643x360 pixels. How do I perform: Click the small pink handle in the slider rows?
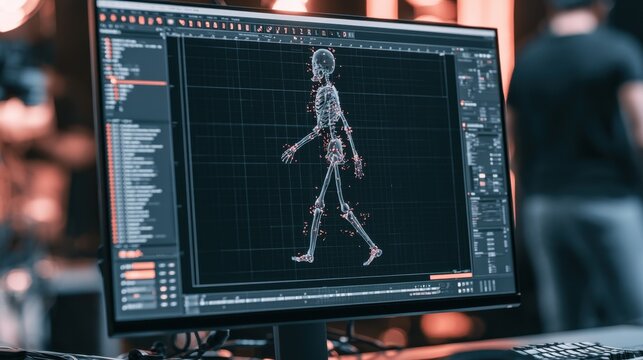(x=136, y=296)
